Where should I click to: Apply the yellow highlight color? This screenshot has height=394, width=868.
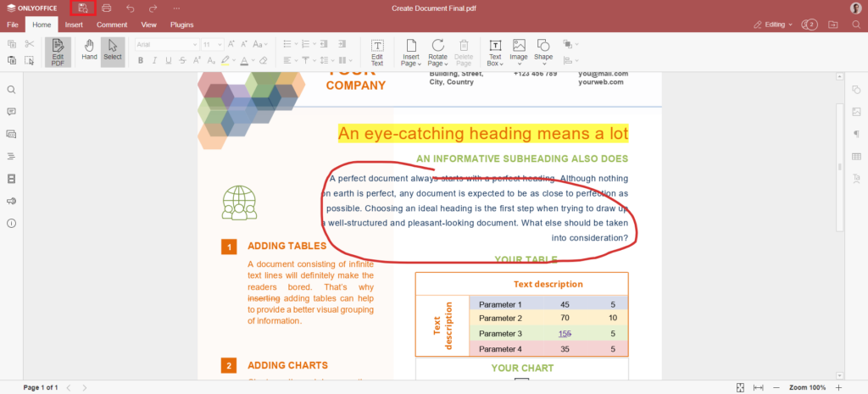pyautogui.click(x=225, y=60)
